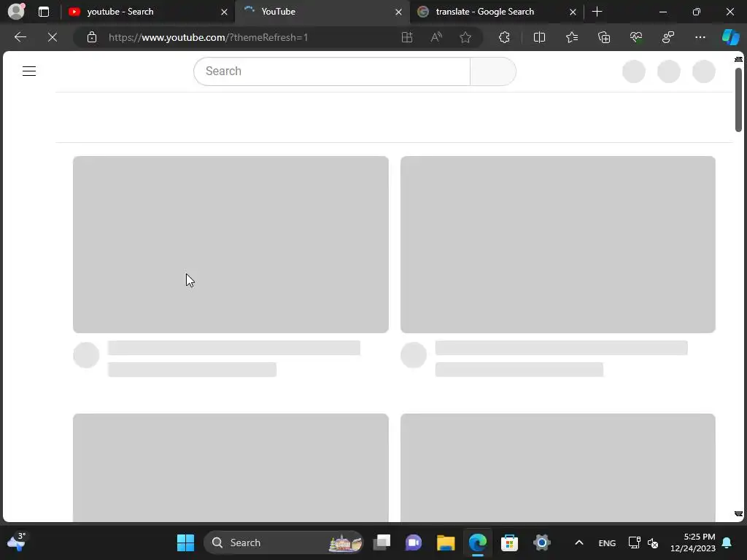Viewport: 747px width, 560px height.
Task: Click the address bar URL
Action: click(208, 37)
